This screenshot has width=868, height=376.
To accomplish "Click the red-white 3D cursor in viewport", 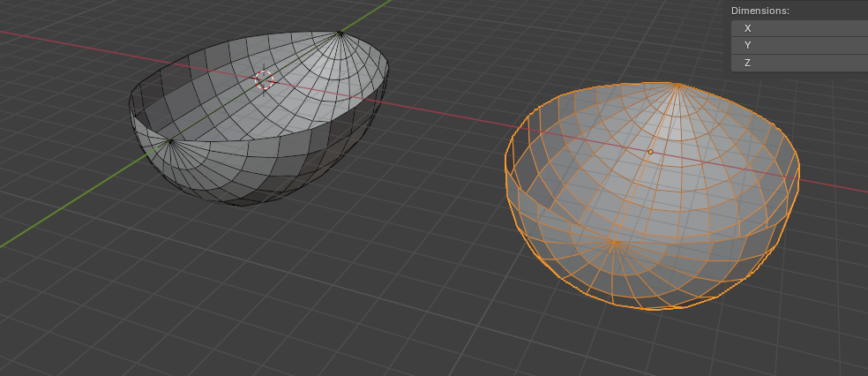I will [265, 80].
